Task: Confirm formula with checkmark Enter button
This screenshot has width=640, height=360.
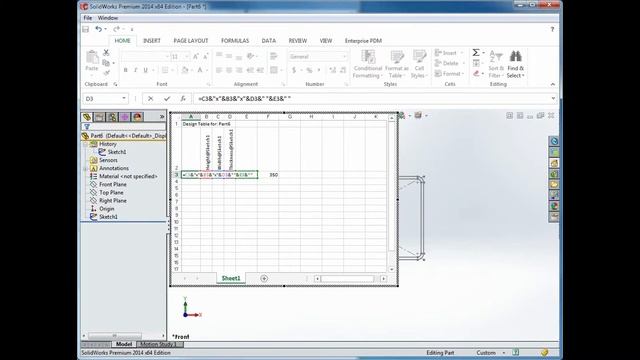Action: point(167,98)
